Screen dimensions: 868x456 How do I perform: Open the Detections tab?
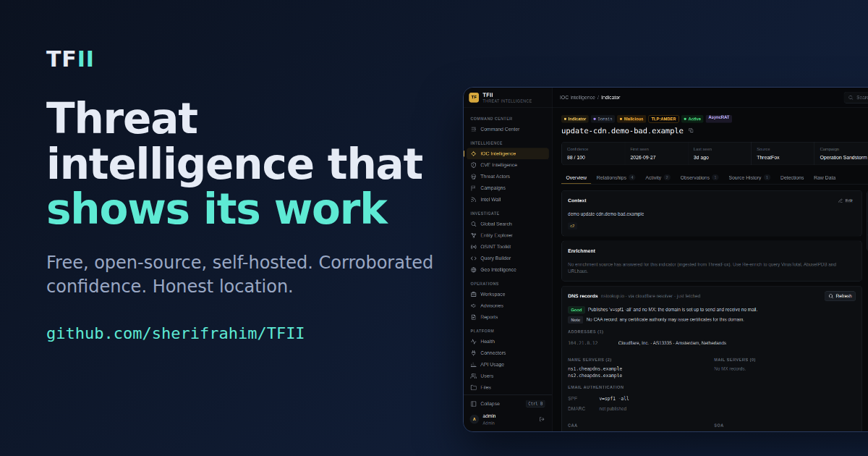tap(792, 177)
